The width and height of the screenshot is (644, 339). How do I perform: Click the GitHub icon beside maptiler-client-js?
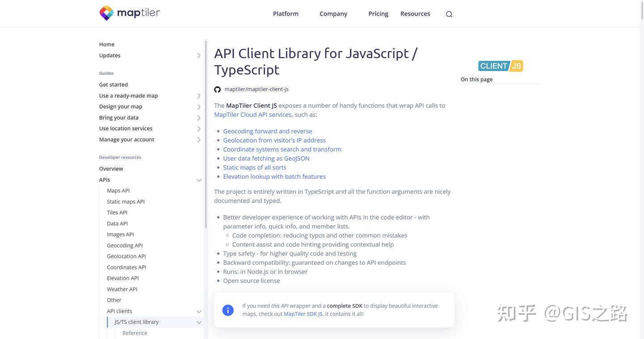click(x=217, y=89)
